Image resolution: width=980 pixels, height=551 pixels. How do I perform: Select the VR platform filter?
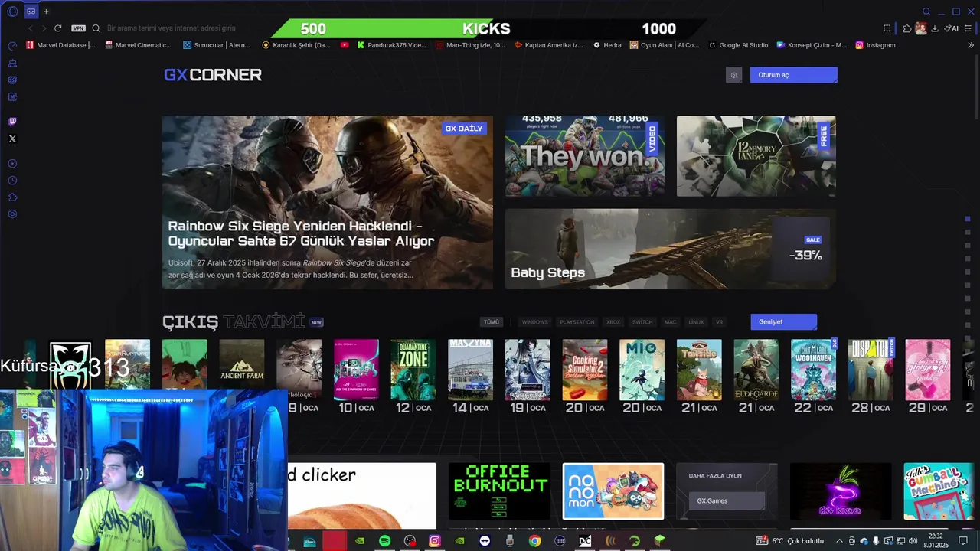point(719,322)
